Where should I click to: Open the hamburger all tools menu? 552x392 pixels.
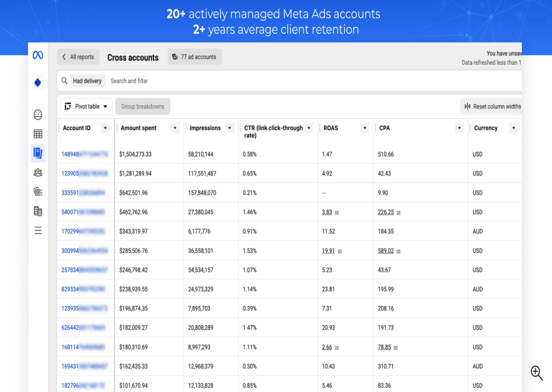38,230
